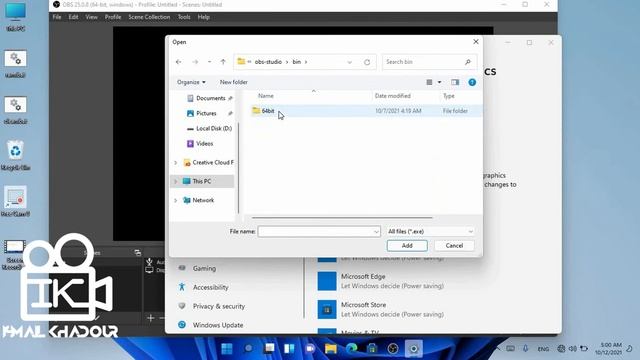Close the Open dialog with X
The height and width of the screenshot is (360, 640).
point(476,42)
